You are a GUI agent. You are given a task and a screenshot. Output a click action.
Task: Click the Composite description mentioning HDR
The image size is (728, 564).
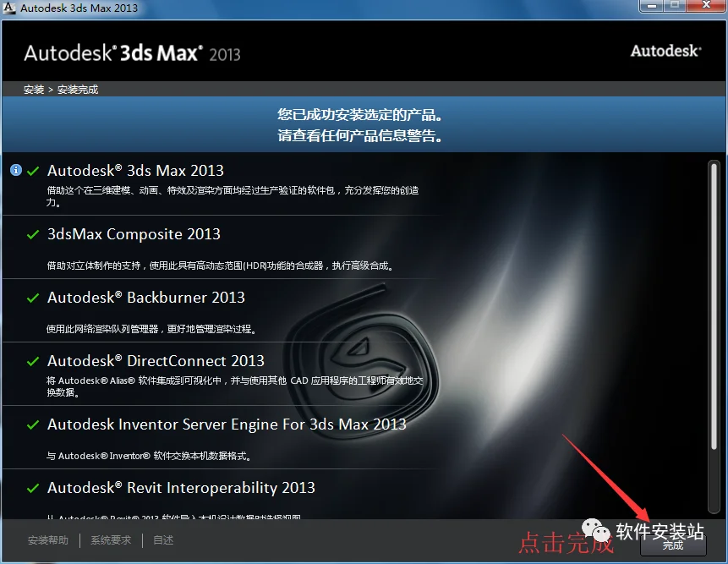click(220, 266)
